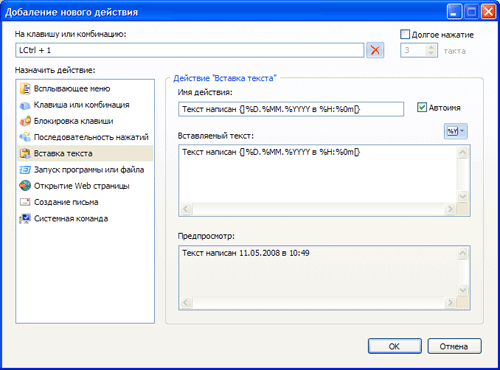Select the launch program or file icon
500x370 pixels.
point(25,170)
